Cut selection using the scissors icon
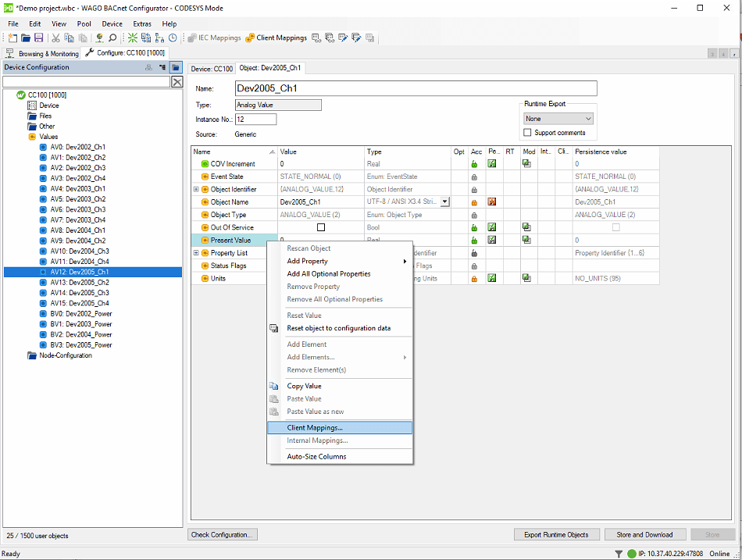 (x=55, y=37)
